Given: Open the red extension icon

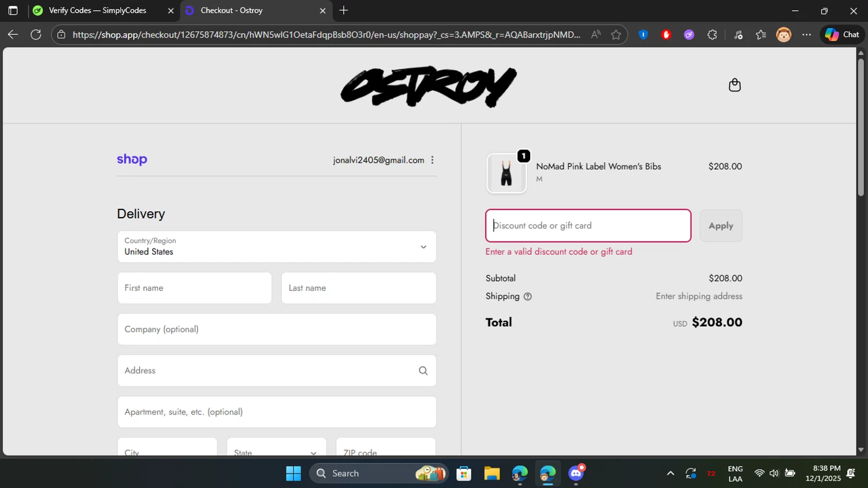Looking at the screenshot, I should point(666,35).
